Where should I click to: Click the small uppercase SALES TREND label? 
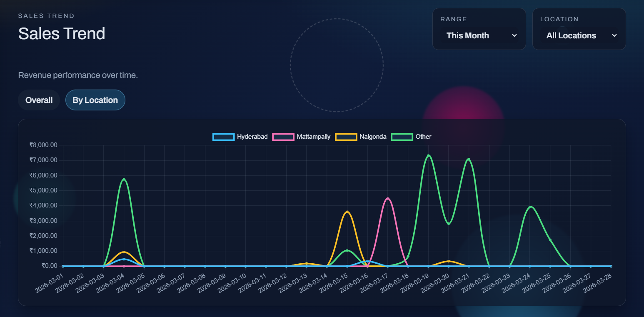(46, 16)
